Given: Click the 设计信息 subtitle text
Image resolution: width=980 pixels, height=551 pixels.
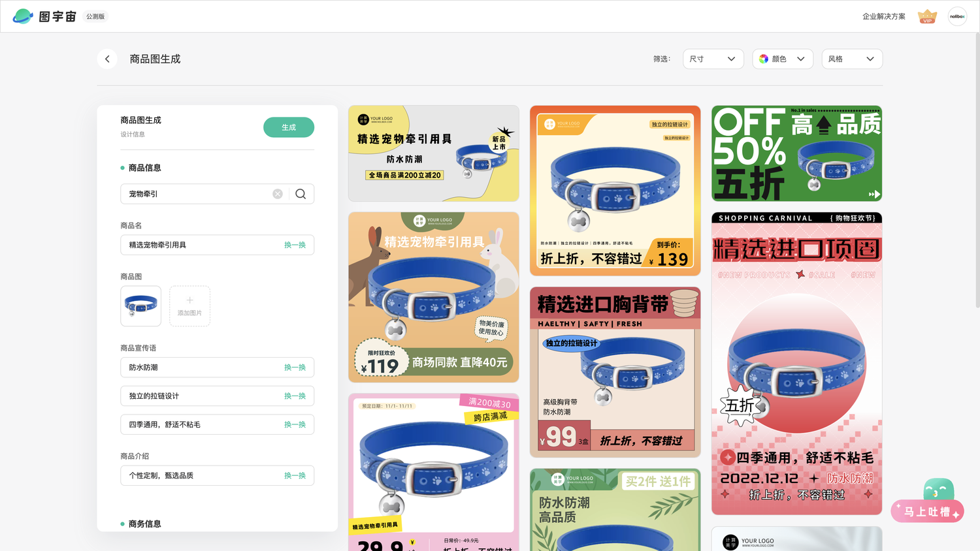Looking at the screenshot, I should tap(133, 134).
